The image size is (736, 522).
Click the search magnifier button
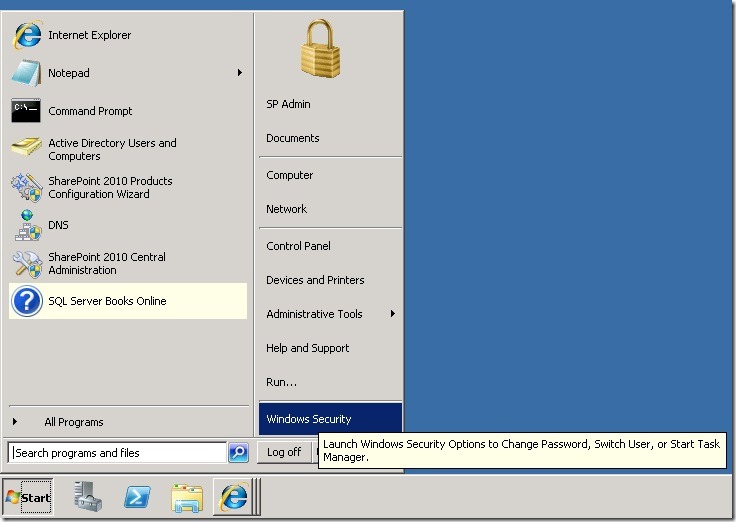238,453
